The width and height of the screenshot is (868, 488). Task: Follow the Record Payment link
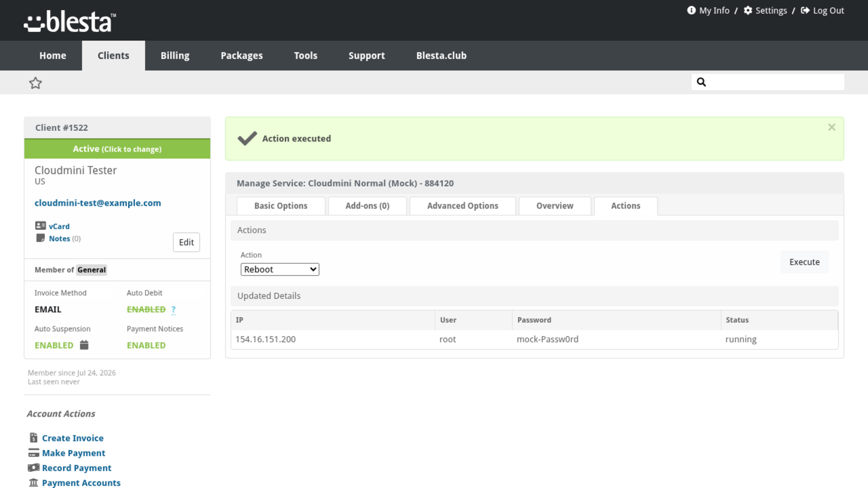point(76,468)
